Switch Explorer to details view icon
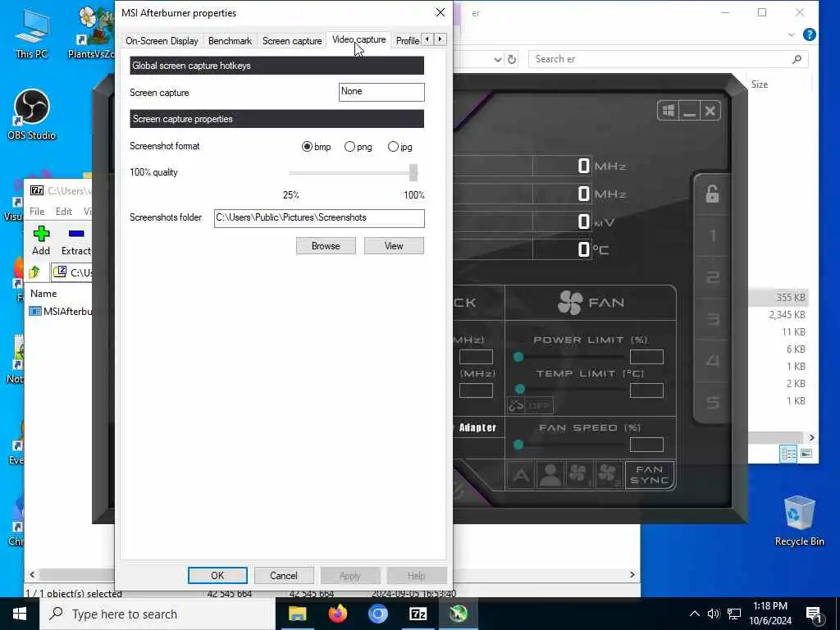Image resolution: width=840 pixels, height=630 pixels. 788,454
